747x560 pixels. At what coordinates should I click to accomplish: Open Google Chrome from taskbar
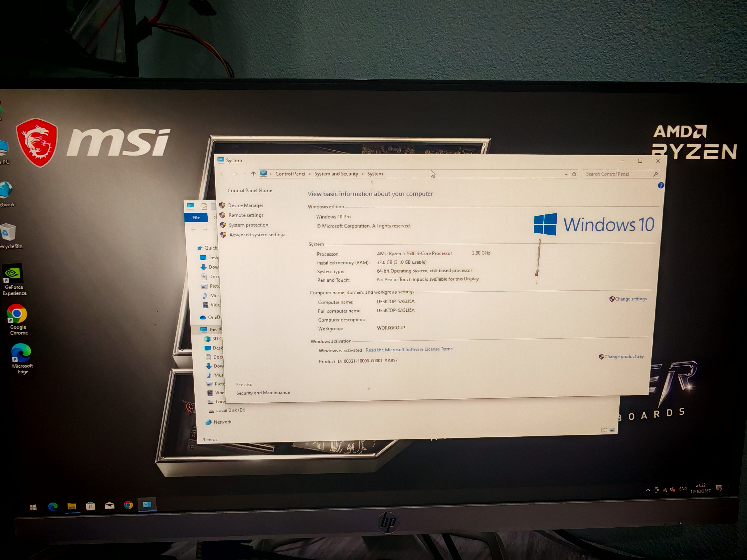click(x=128, y=505)
